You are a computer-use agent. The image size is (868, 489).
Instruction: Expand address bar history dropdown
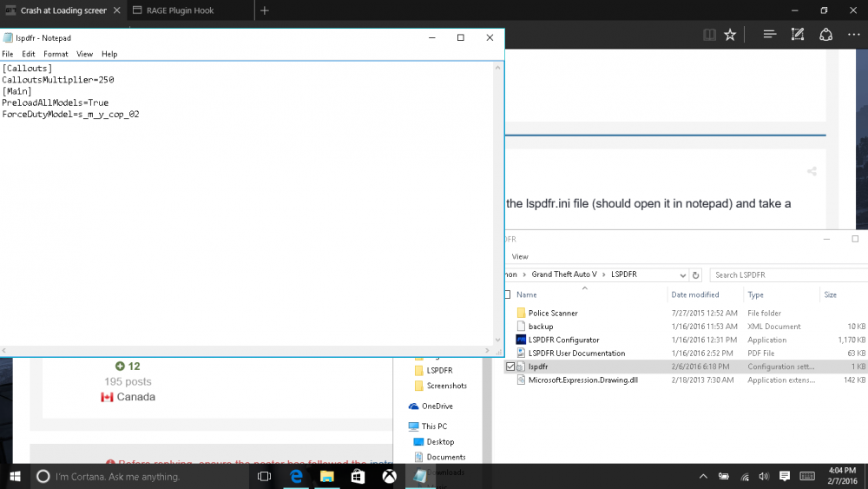(682, 274)
